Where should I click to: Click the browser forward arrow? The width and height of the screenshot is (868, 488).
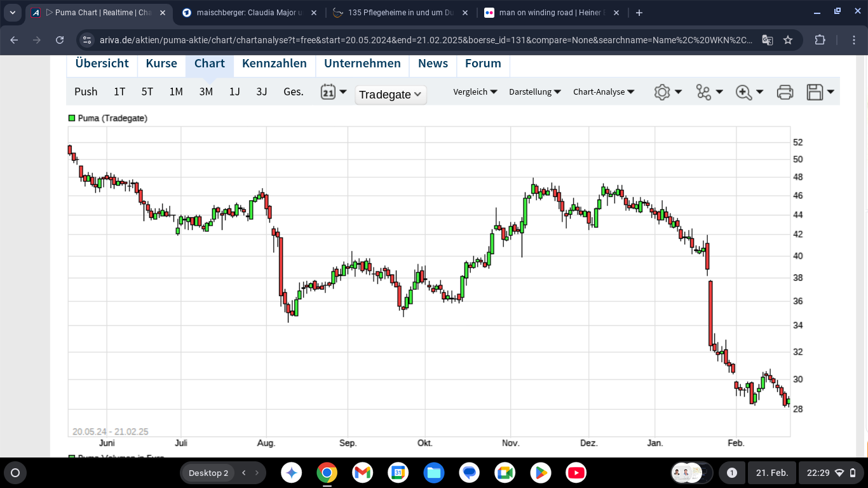click(x=37, y=40)
